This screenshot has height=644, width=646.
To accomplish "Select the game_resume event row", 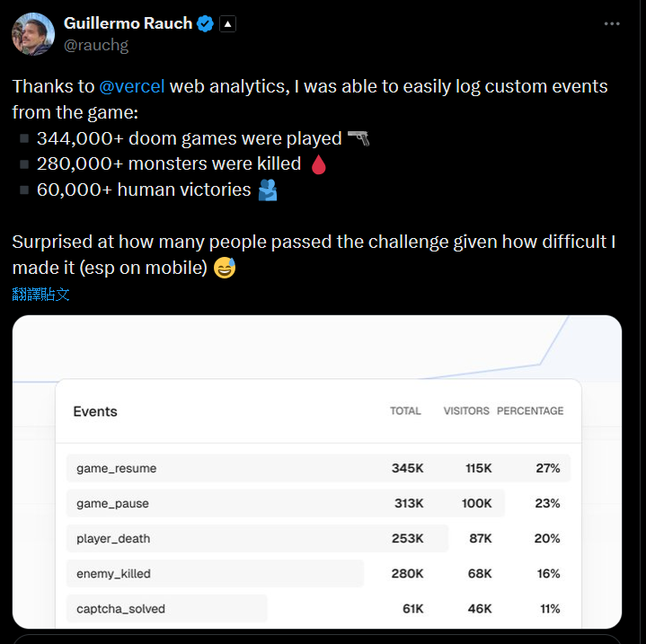I will click(117, 469).
